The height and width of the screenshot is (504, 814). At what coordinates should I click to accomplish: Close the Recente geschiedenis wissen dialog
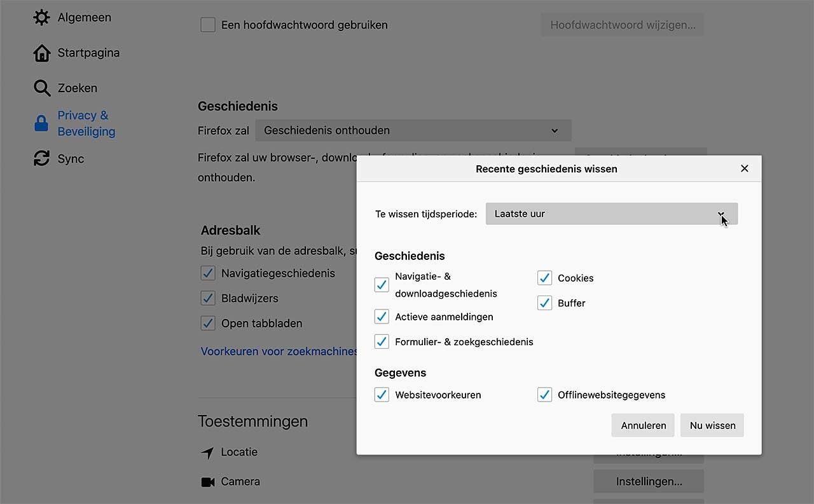point(744,168)
